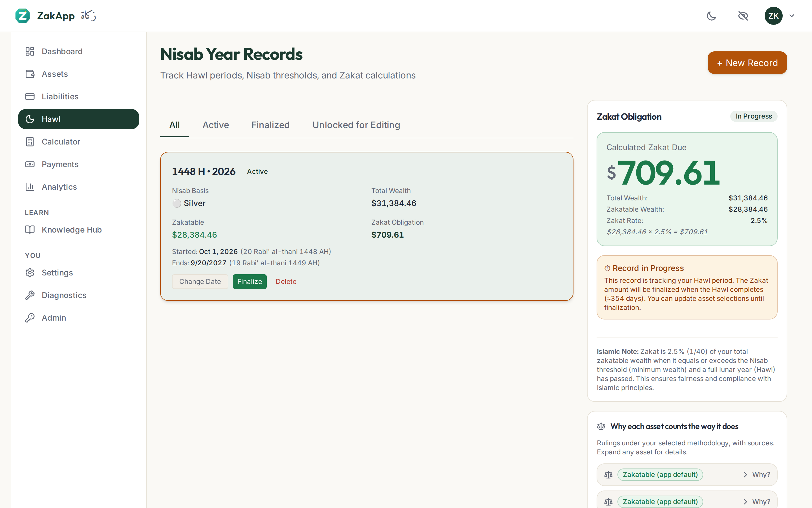This screenshot has height=508, width=812.
Task: Click the 1448 H • 2026 record title
Action: pyautogui.click(x=204, y=171)
